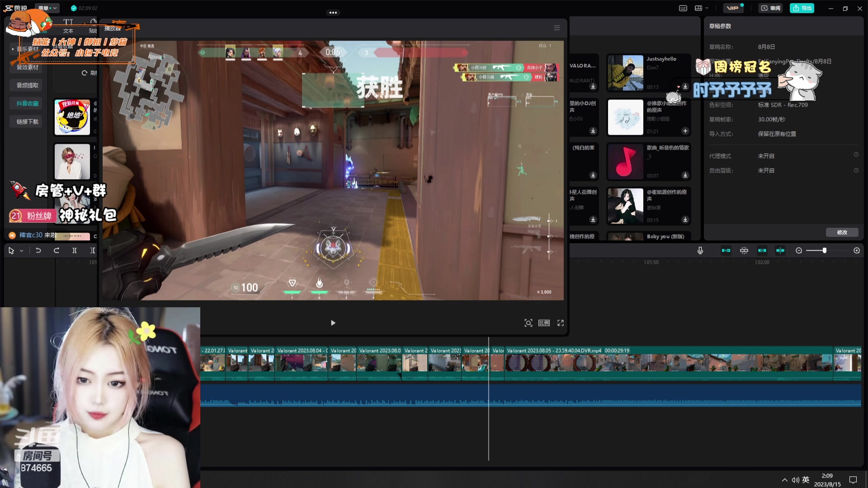Open the Windows notification center icon
This screenshot has height=488, width=868.
click(x=853, y=480)
